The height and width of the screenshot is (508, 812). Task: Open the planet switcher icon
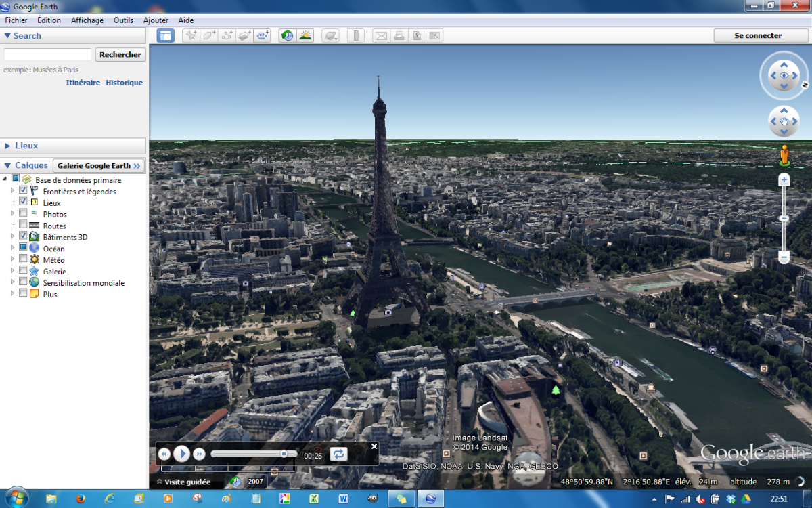coord(331,36)
